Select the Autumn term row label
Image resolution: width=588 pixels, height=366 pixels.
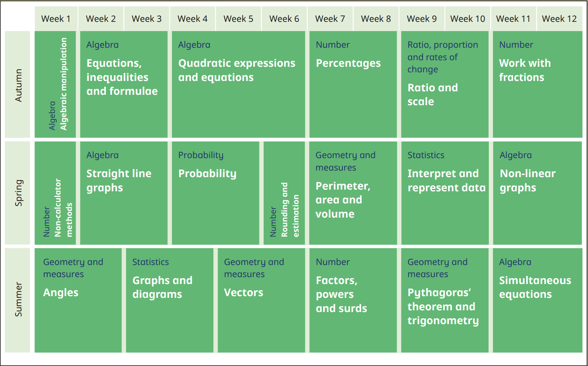pyautogui.click(x=18, y=85)
